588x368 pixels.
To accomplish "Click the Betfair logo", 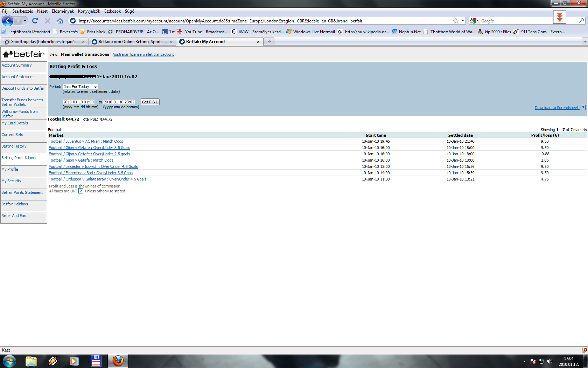I will (x=24, y=54).
